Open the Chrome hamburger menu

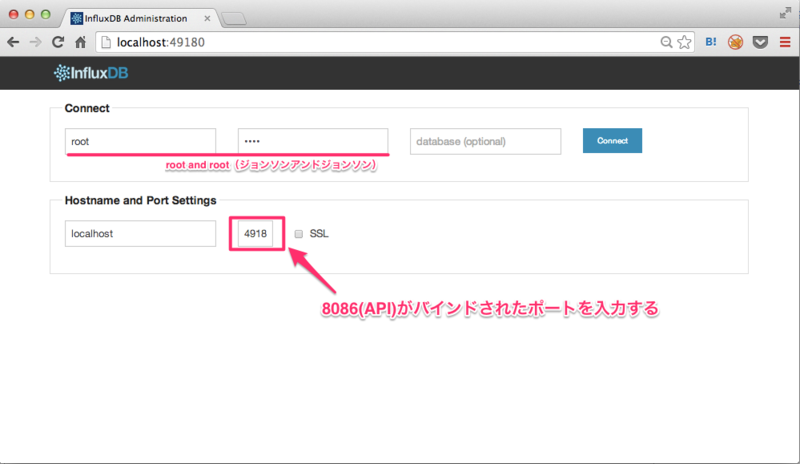click(x=785, y=42)
